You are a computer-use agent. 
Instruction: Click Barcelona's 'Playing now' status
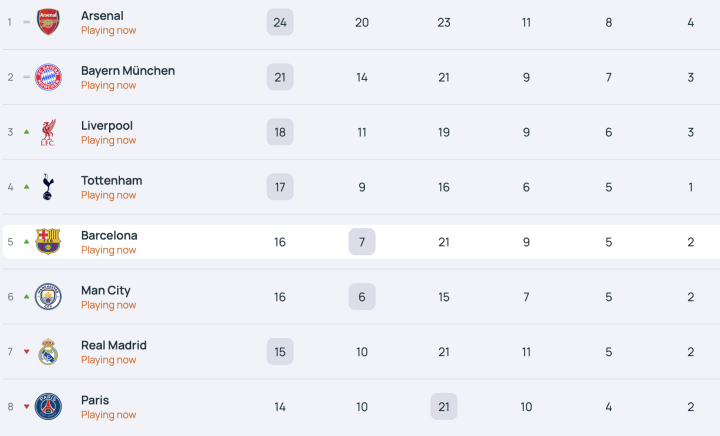108,250
